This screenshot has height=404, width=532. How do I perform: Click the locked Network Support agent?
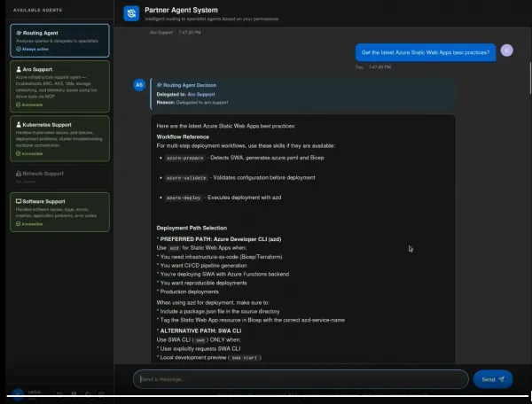pos(59,176)
